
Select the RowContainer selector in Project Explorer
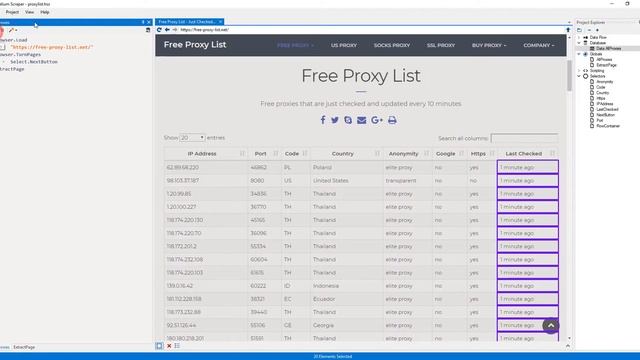coord(608,126)
